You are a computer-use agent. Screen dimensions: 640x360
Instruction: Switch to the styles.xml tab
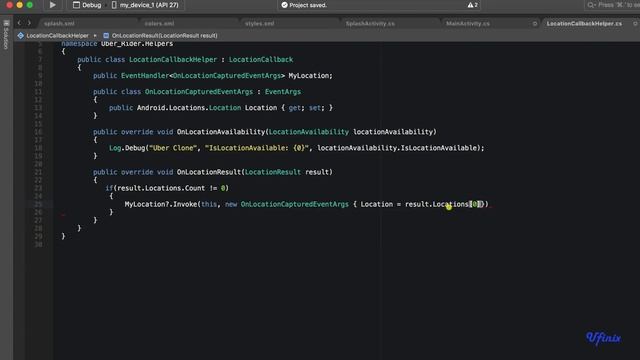click(x=260, y=24)
